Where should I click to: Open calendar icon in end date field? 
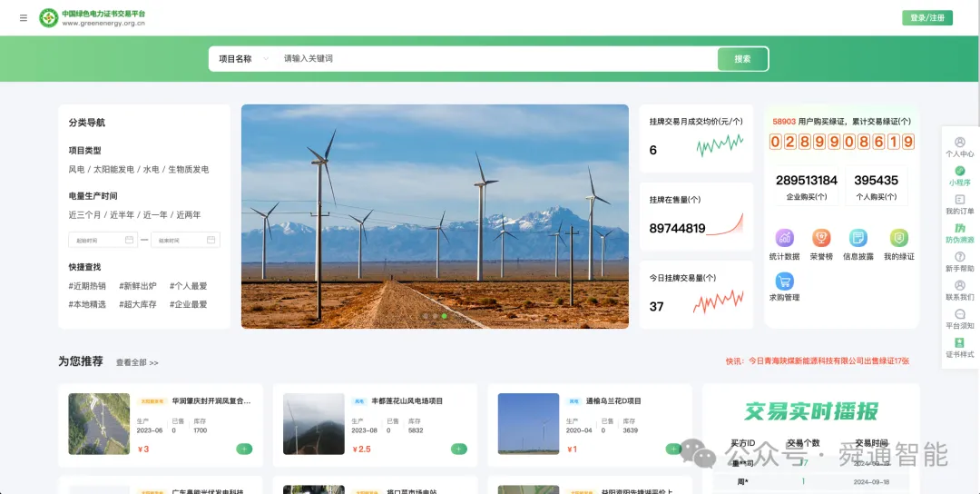click(211, 240)
